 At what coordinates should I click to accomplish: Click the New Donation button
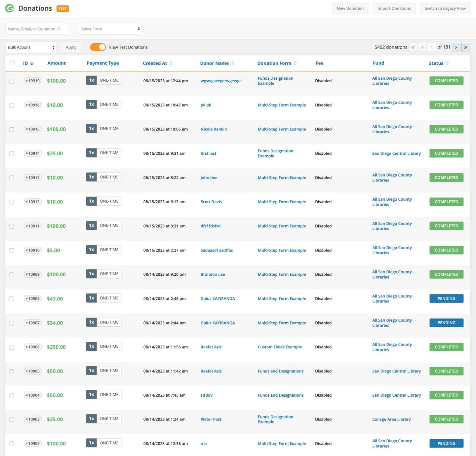point(350,8)
